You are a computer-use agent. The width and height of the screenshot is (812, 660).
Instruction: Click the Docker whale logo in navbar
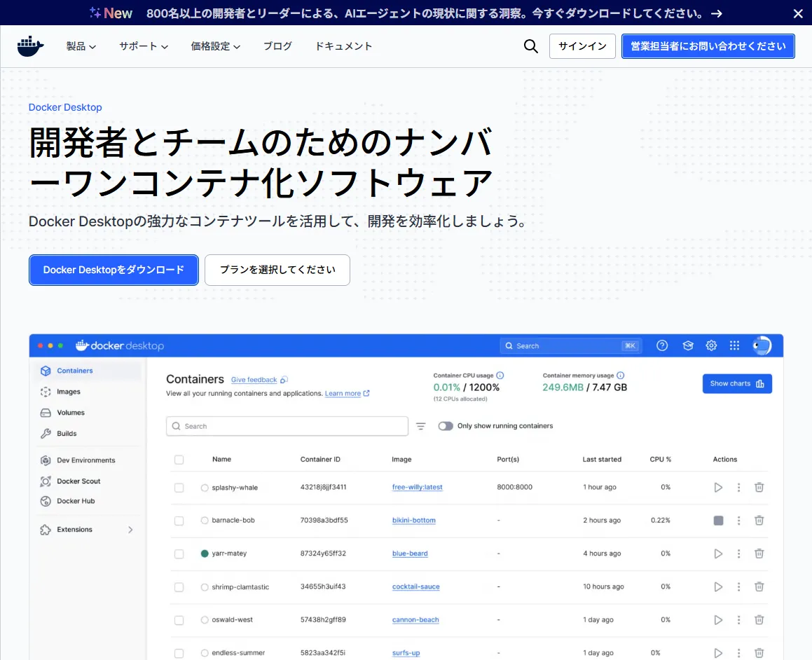(x=31, y=46)
